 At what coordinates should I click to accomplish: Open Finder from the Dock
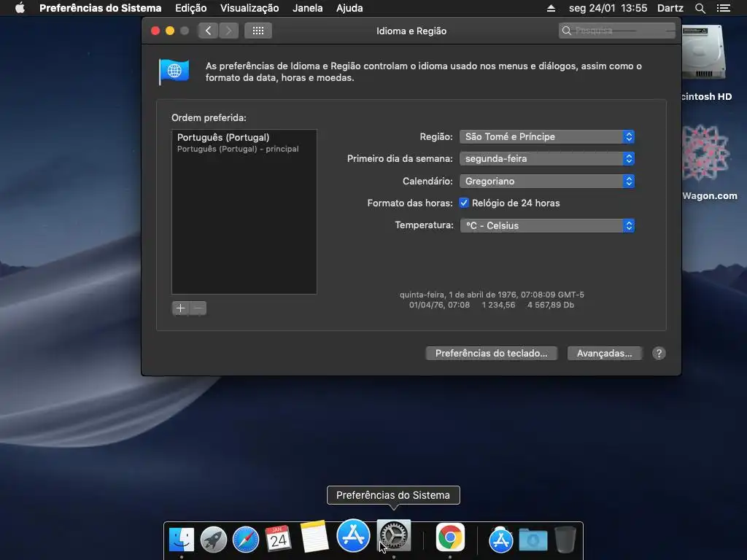pos(182,539)
